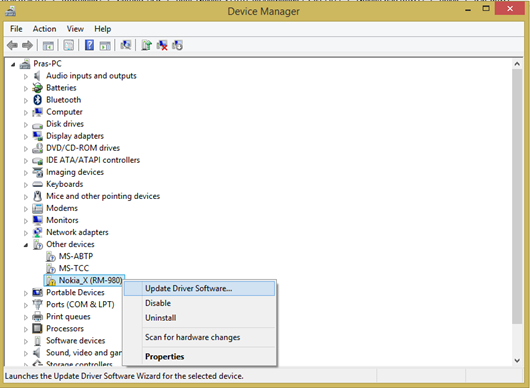
Task: Minimize the Device Manager window
Action: tap(468, 10)
